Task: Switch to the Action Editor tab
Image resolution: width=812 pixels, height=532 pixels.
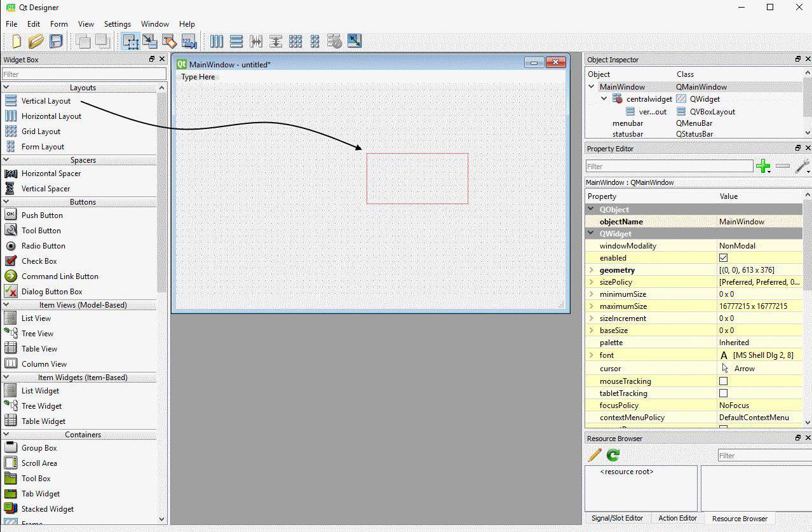Action: (677, 518)
